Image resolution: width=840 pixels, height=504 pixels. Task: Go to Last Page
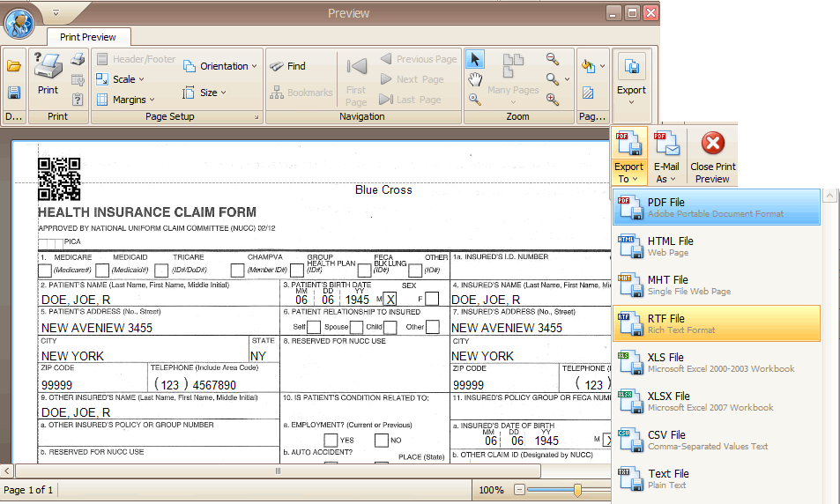pyautogui.click(x=411, y=100)
